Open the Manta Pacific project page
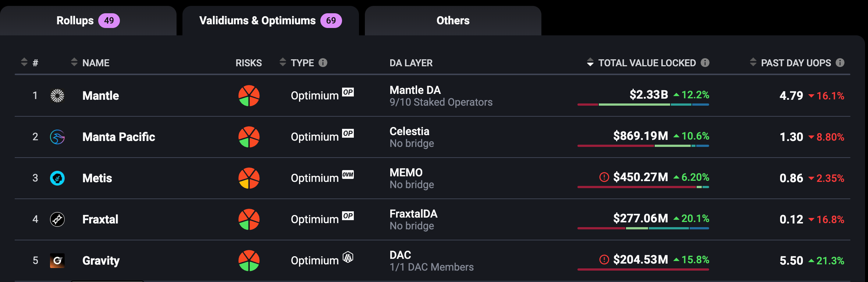This screenshot has height=282, width=868. tap(119, 137)
